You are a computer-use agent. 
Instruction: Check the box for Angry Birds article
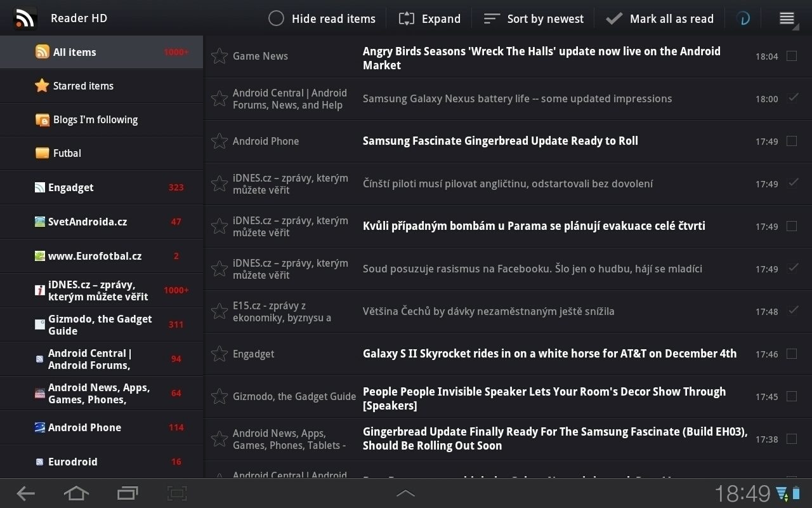click(x=792, y=56)
